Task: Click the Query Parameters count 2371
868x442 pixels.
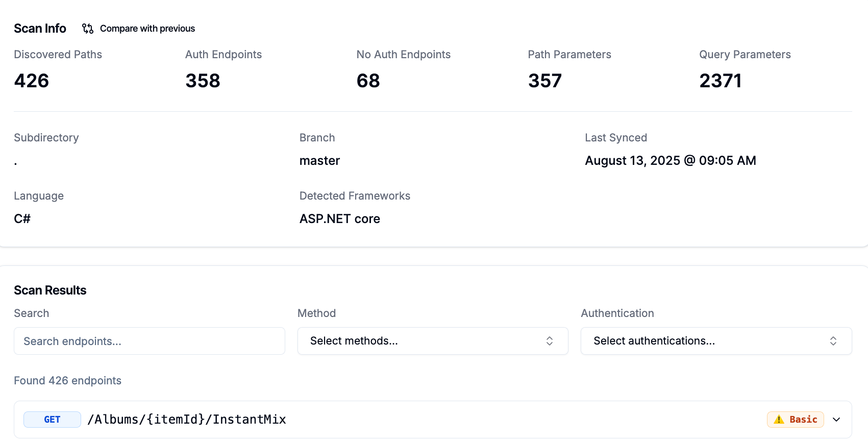Action: click(720, 81)
